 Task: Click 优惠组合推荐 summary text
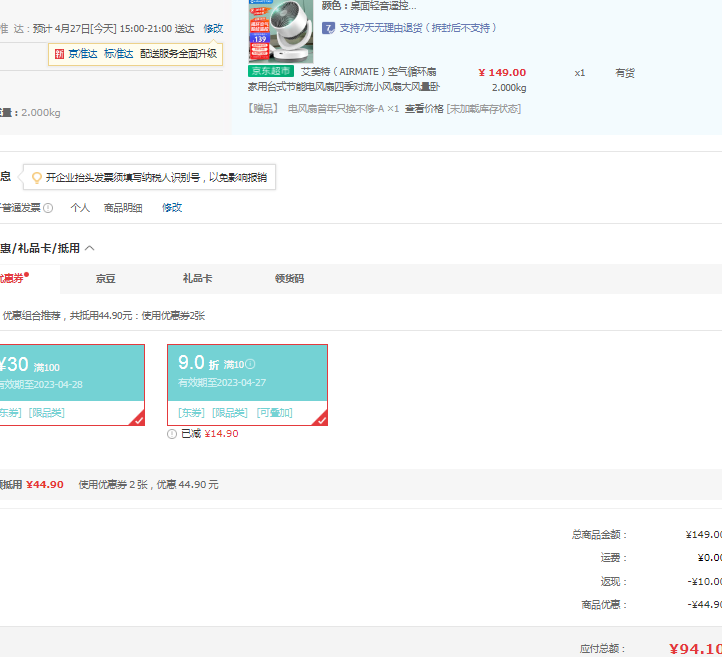[x=104, y=316]
